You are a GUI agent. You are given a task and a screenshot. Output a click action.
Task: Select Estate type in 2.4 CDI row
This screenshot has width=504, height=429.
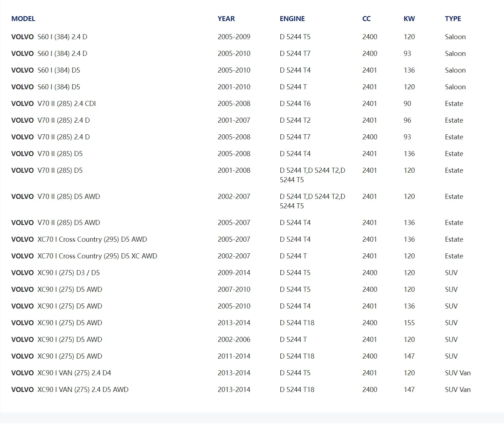tap(454, 103)
